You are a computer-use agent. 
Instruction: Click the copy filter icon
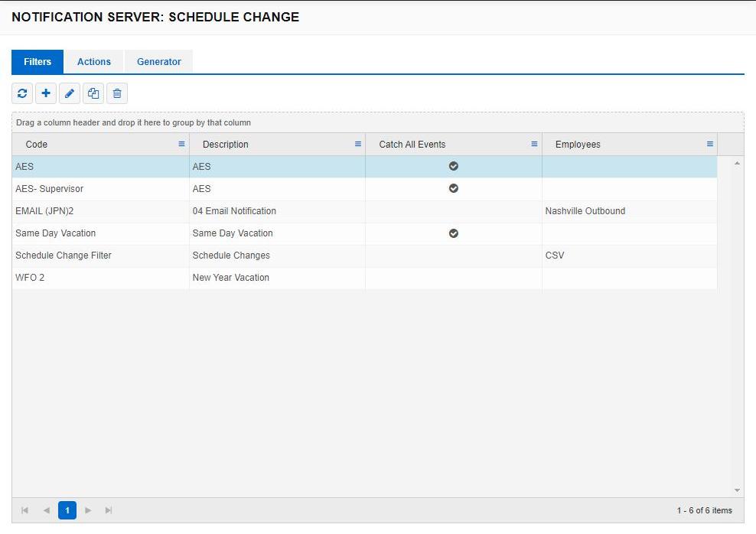[93, 93]
